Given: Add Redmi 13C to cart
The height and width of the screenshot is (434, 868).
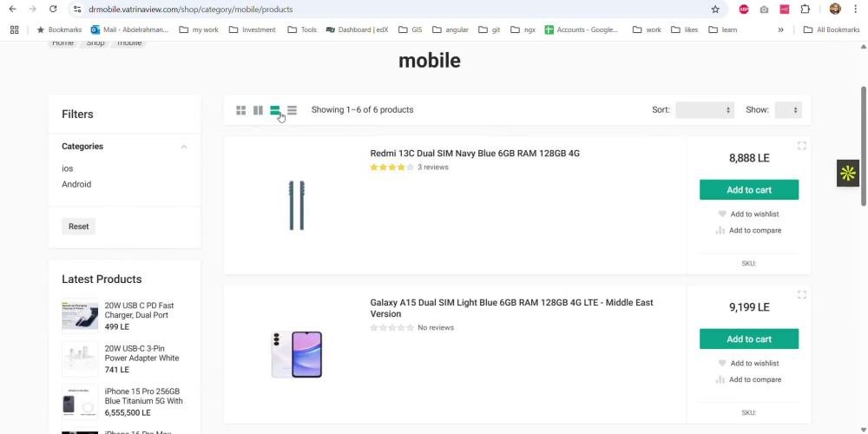Looking at the screenshot, I should (x=749, y=190).
